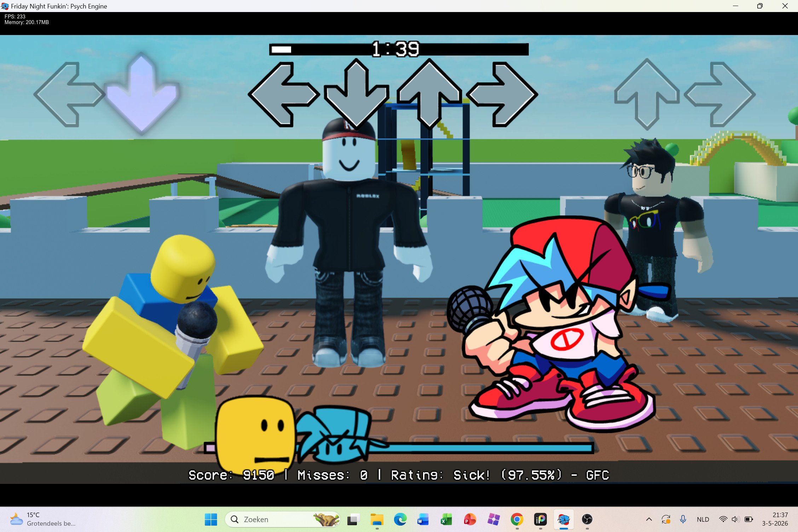
Task: Click the Psych Engine window title icon
Action: tap(5, 6)
